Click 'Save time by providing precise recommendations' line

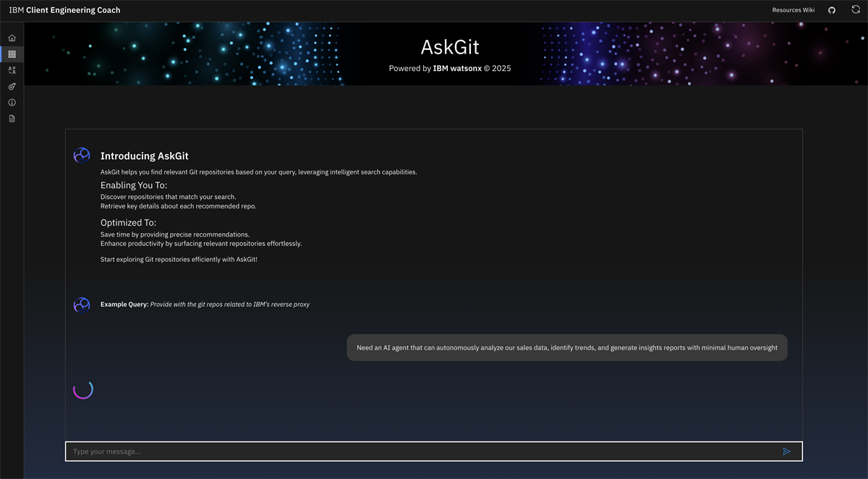pos(175,234)
